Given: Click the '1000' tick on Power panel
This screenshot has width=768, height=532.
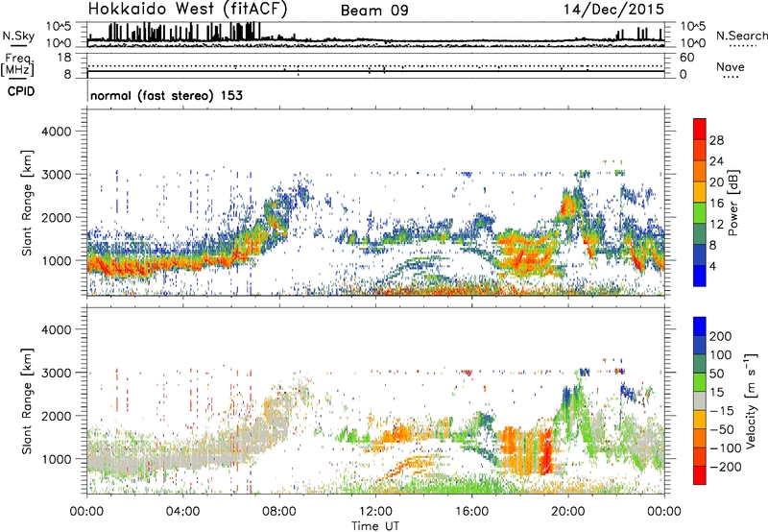Looking at the screenshot, I should point(57,260).
